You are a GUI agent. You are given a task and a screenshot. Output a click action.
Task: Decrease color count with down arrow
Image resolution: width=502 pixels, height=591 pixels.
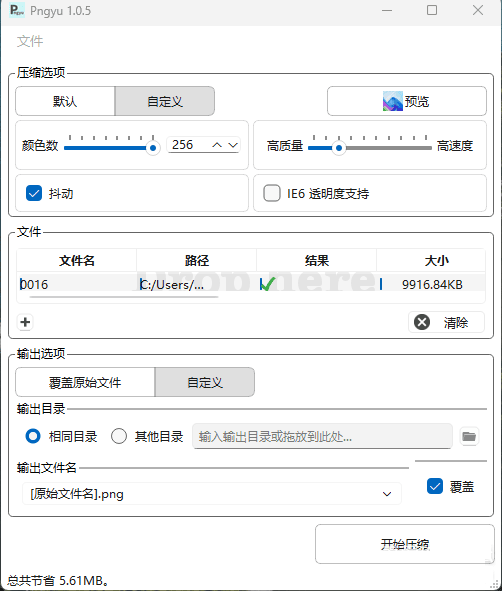pos(233,145)
